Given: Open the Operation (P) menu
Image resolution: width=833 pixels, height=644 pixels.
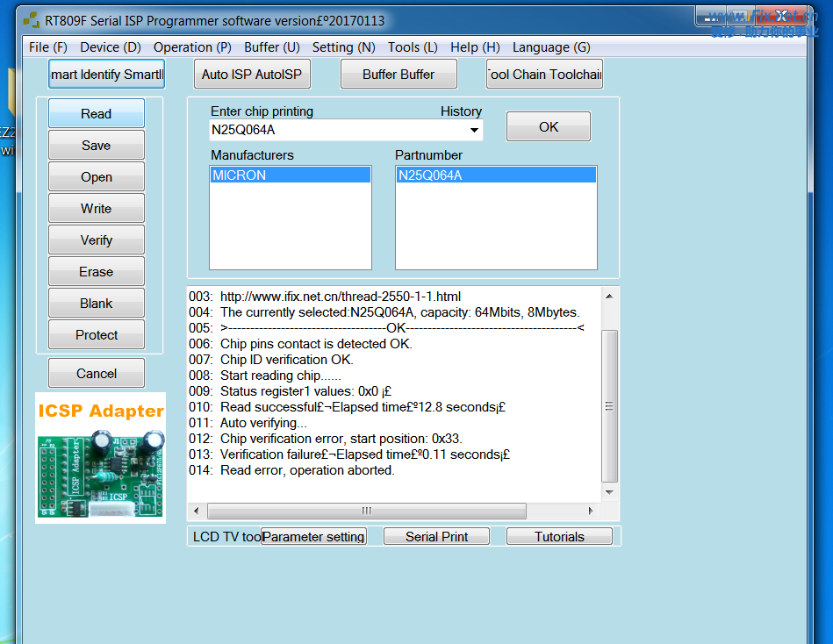Looking at the screenshot, I should pos(192,47).
